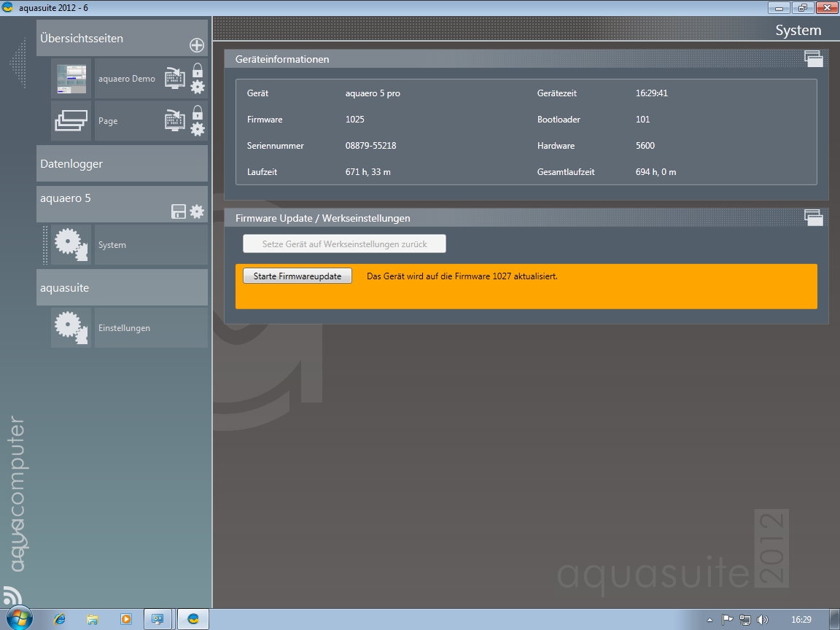
Task: Click the Gerät value aquaero 5 pro
Action: coord(373,93)
